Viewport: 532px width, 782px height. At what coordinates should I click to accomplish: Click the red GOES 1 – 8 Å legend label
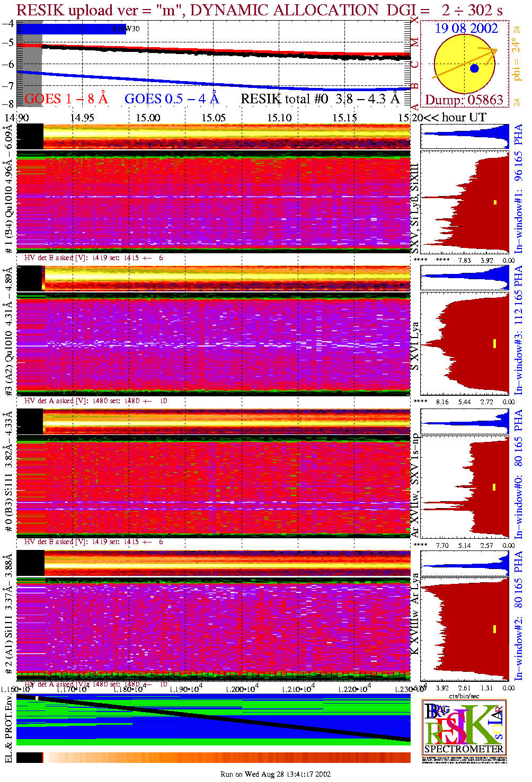pos(66,99)
